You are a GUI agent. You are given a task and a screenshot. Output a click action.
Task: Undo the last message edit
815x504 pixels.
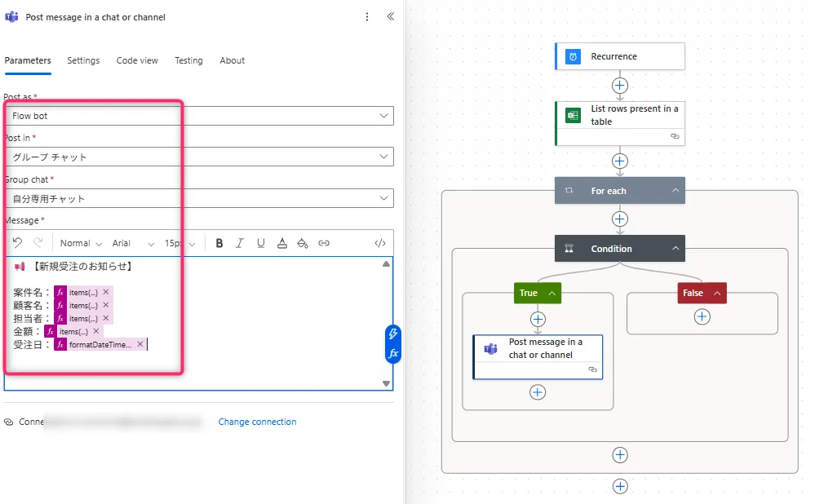point(17,243)
